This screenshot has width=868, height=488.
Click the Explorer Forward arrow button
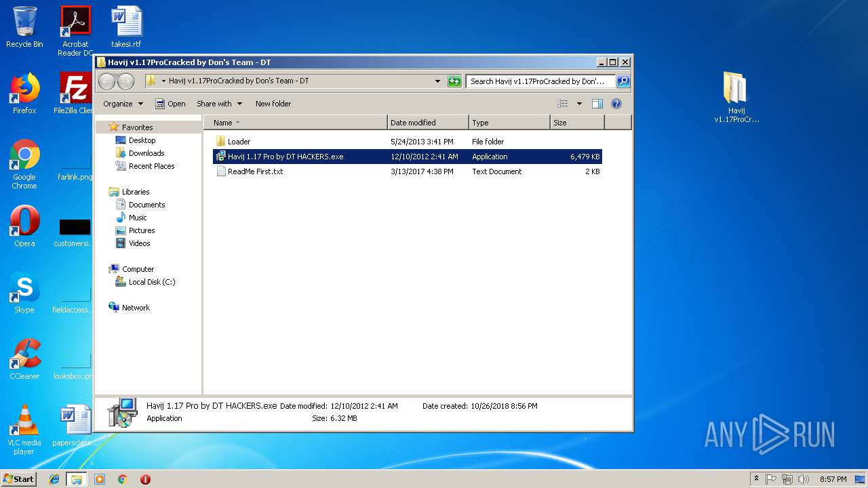(x=125, y=81)
